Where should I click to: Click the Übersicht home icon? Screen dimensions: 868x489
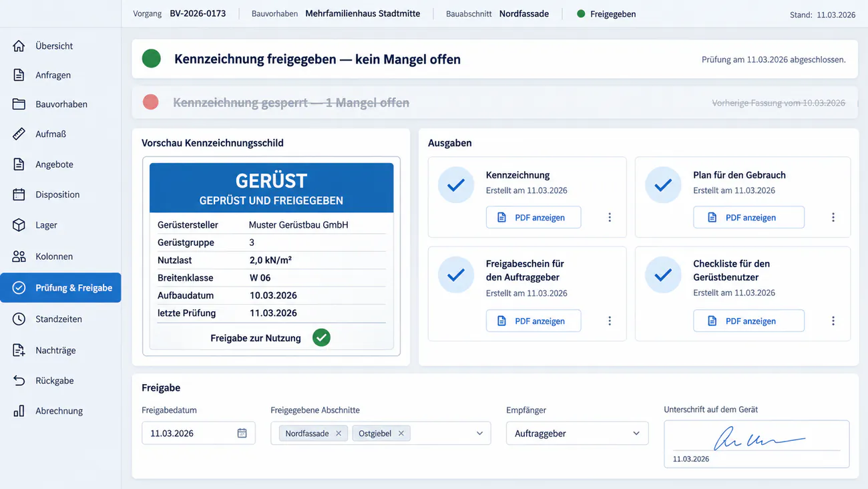[19, 46]
